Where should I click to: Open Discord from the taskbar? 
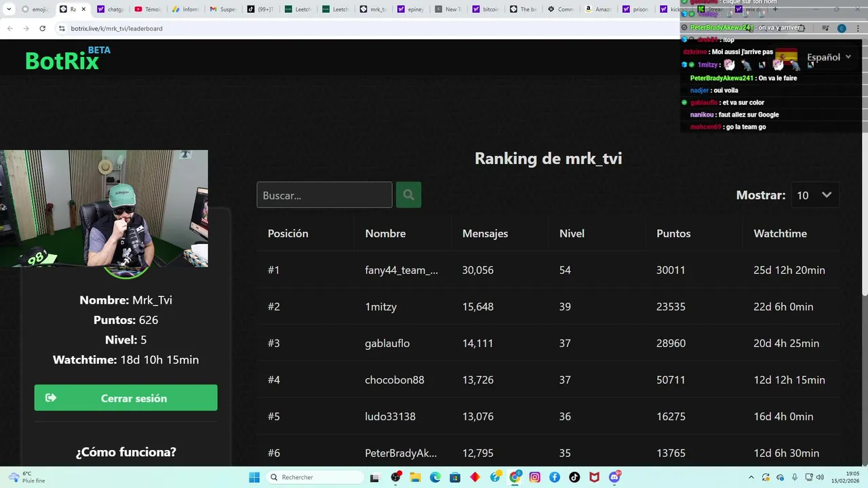coord(615,477)
